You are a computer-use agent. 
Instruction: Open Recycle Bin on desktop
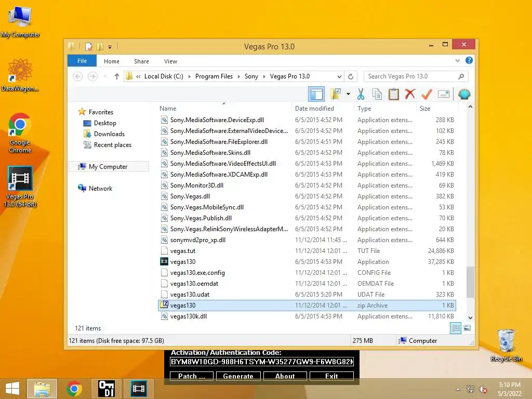(x=506, y=345)
